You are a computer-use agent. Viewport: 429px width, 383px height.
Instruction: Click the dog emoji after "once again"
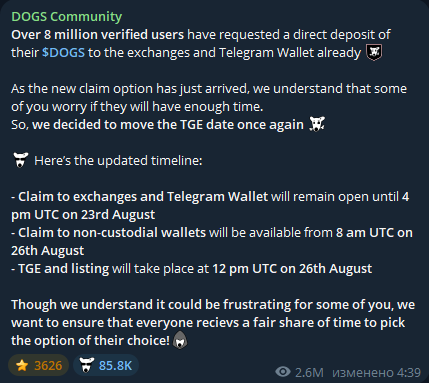(317, 124)
